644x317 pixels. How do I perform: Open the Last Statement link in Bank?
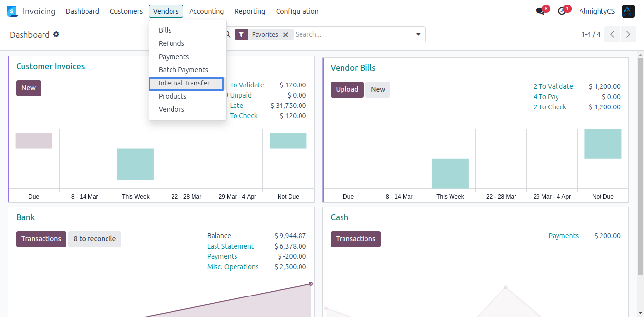(230, 246)
